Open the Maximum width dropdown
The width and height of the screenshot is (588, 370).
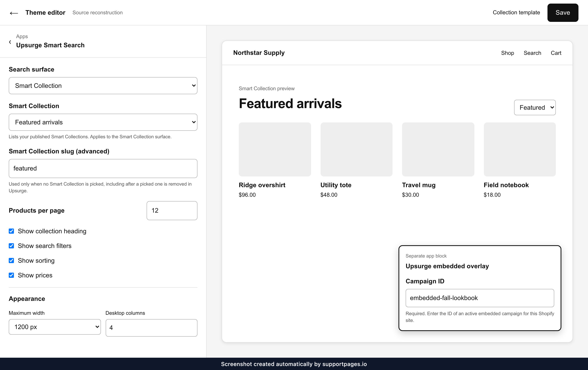click(55, 327)
